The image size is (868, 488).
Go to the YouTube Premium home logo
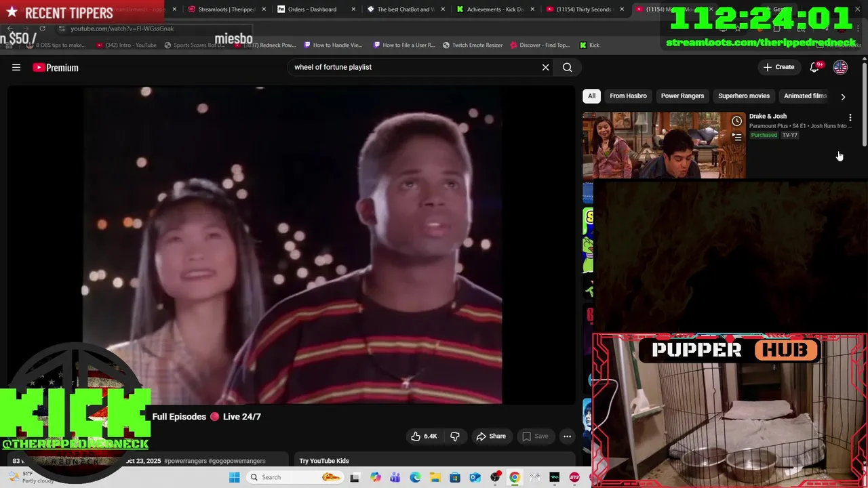[x=56, y=67]
